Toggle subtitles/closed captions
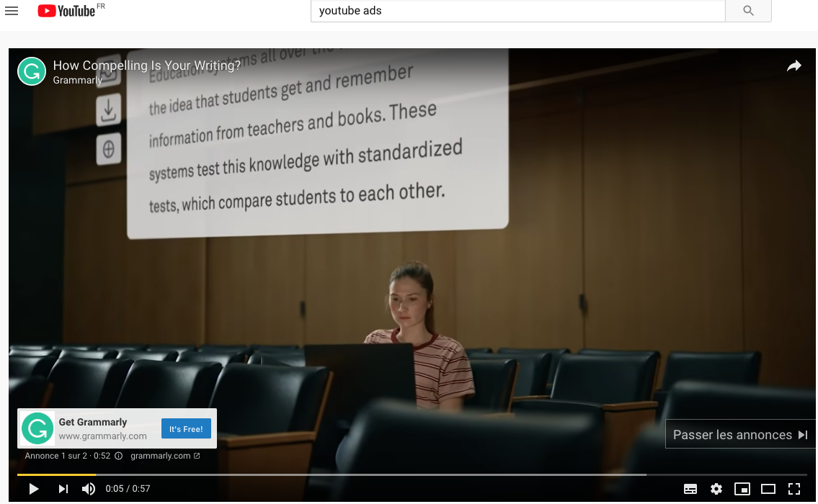The image size is (818, 504). (690, 489)
